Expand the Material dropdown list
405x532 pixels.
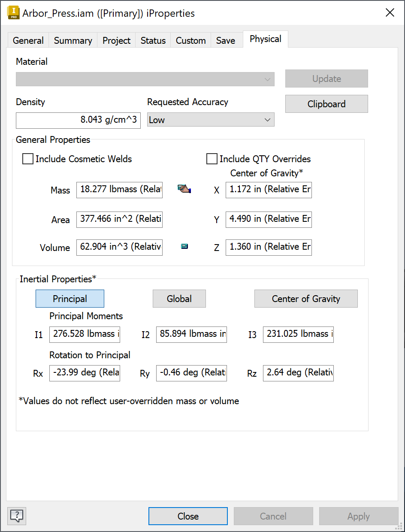[x=145, y=79]
